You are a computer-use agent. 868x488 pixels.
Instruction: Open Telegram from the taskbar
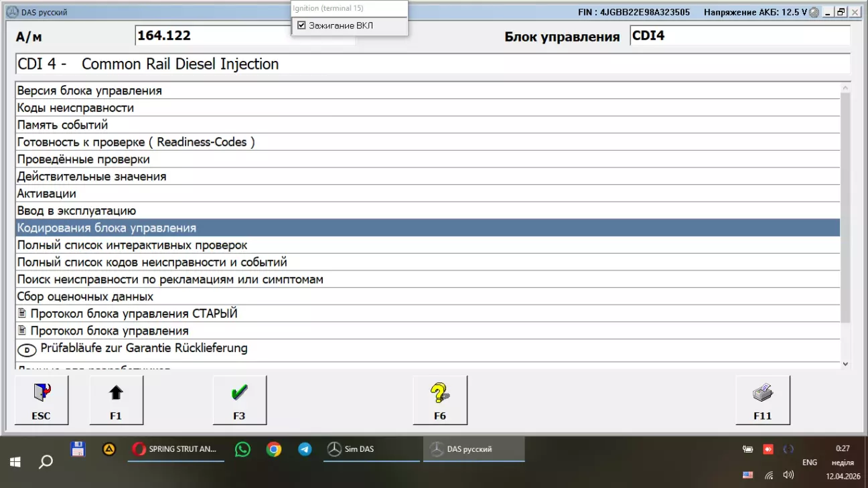[x=305, y=449]
